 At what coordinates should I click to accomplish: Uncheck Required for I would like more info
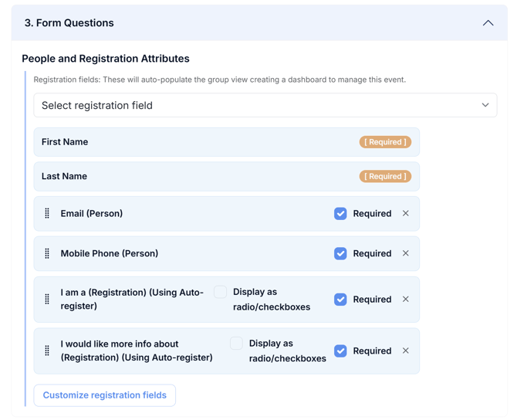[340, 351]
